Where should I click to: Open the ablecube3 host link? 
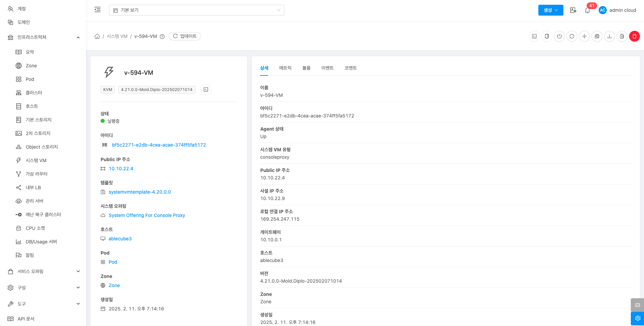pos(120,239)
